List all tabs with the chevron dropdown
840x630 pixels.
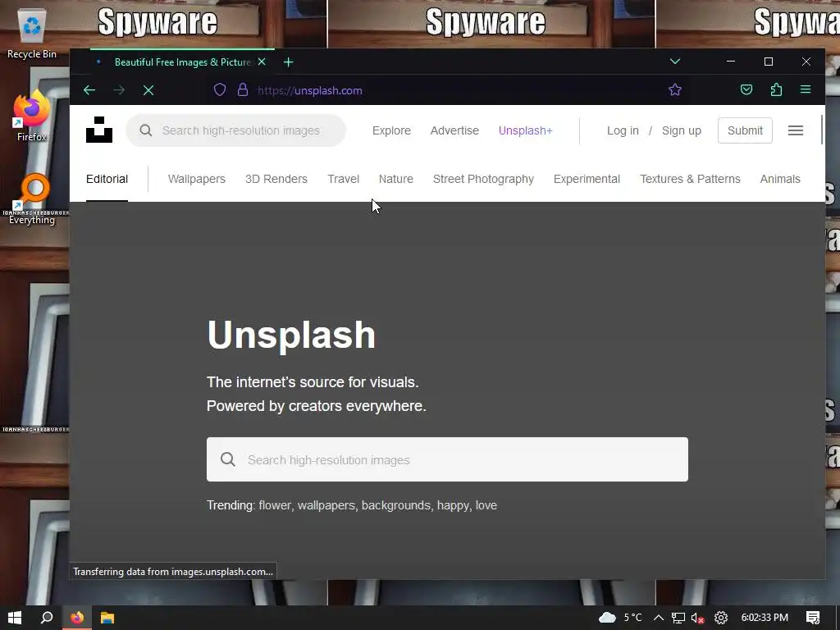[675, 62]
